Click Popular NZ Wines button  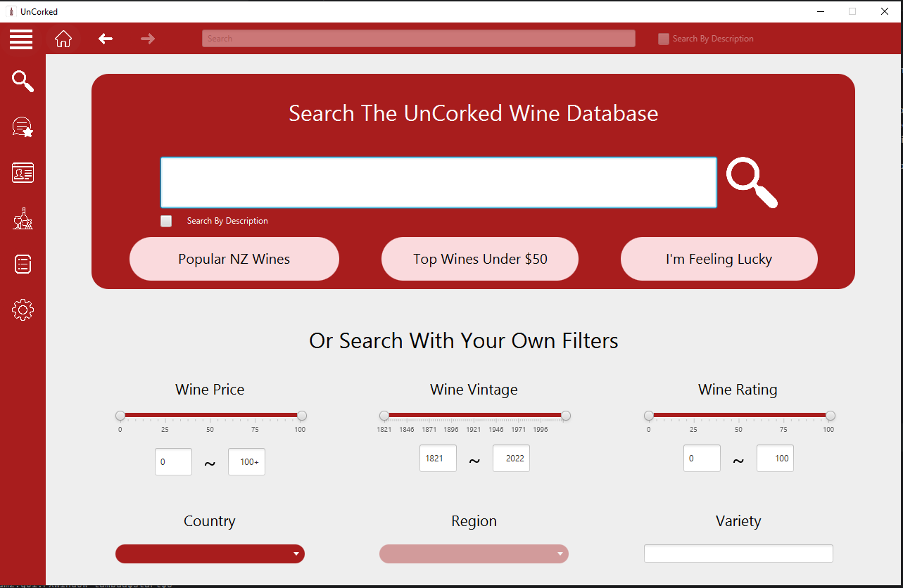tap(234, 259)
